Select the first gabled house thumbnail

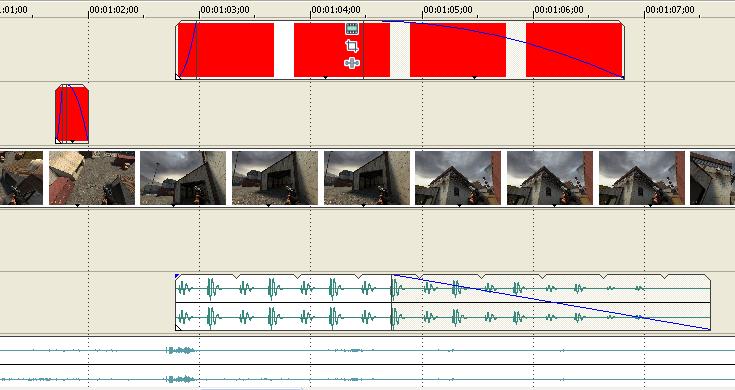tap(458, 178)
